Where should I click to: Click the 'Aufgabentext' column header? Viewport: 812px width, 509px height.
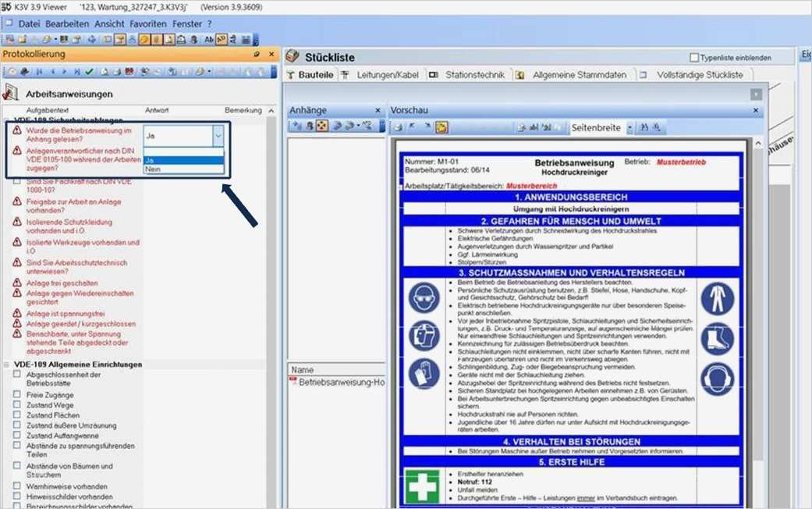coord(47,110)
